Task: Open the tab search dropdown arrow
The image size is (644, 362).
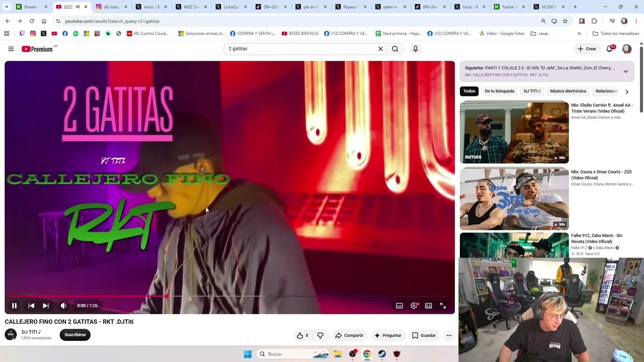Action: (x=7, y=7)
